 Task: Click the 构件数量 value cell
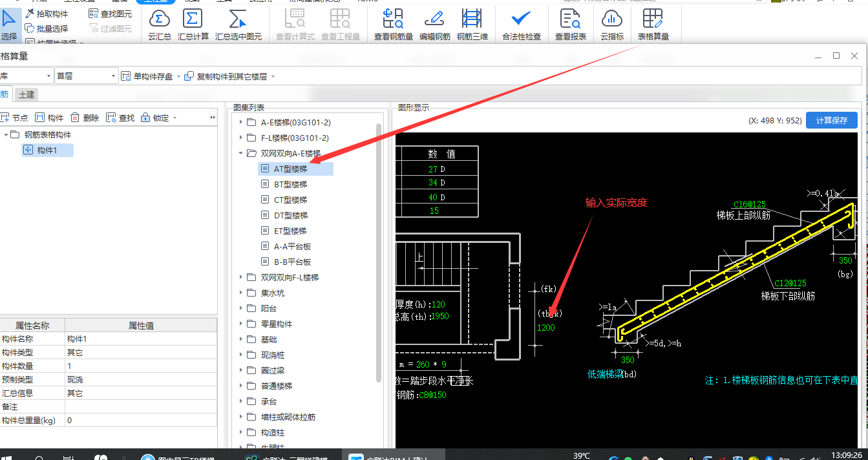141,366
